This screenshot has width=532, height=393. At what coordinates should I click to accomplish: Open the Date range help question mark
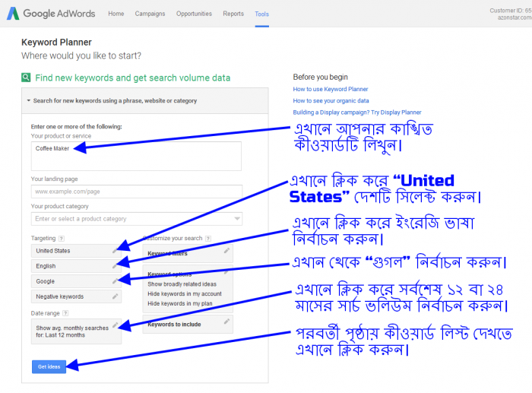pyautogui.click(x=65, y=313)
